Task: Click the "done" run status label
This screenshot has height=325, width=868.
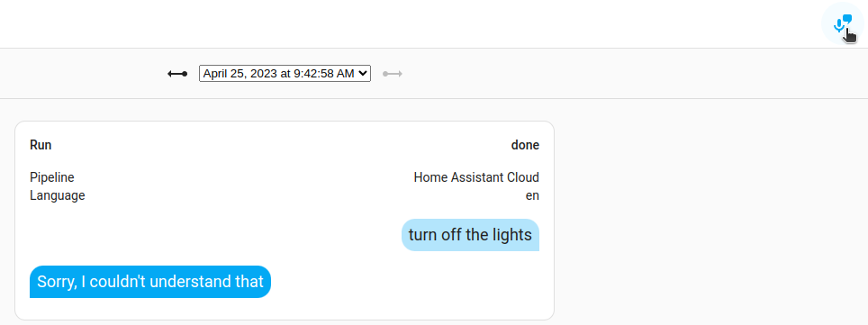Action: point(525,145)
